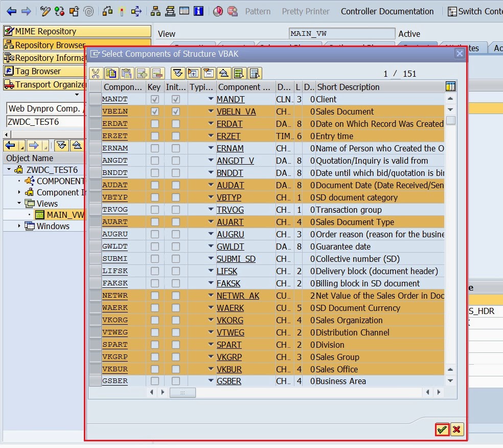
Task: Open typing dropdown for VKORG row
Action: click(211, 320)
